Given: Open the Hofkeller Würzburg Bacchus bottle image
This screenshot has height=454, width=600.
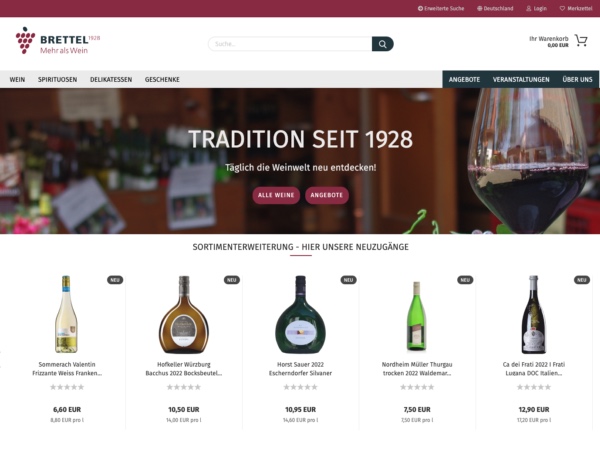Looking at the screenshot, I should click(184, 314).
